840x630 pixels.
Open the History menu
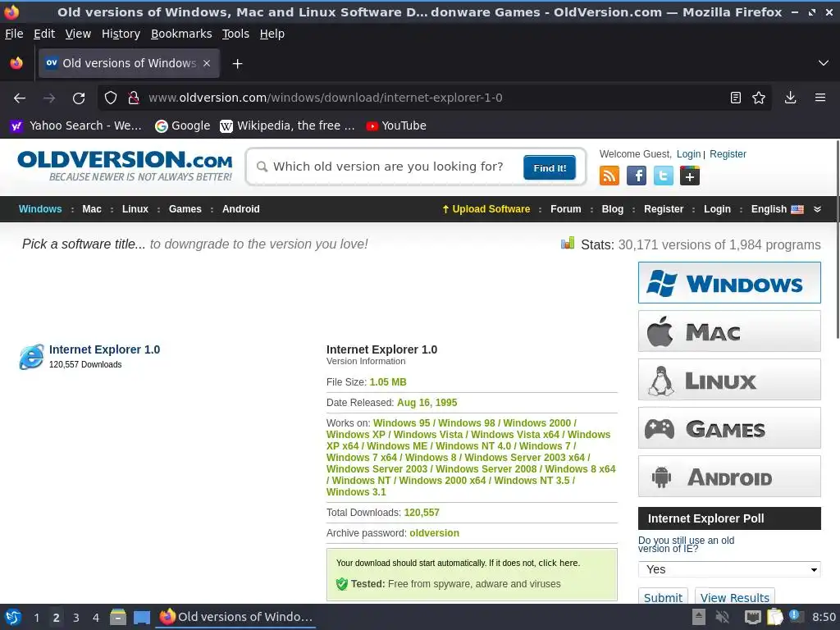(x=121, y=34)
